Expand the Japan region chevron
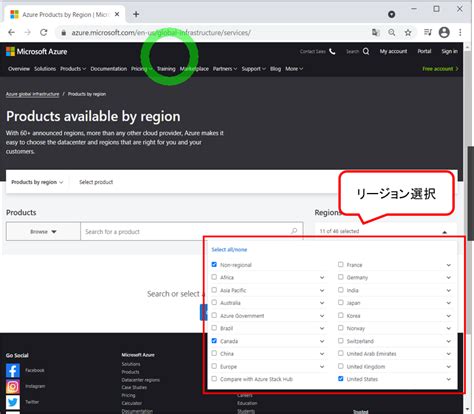 click(449, 303)
